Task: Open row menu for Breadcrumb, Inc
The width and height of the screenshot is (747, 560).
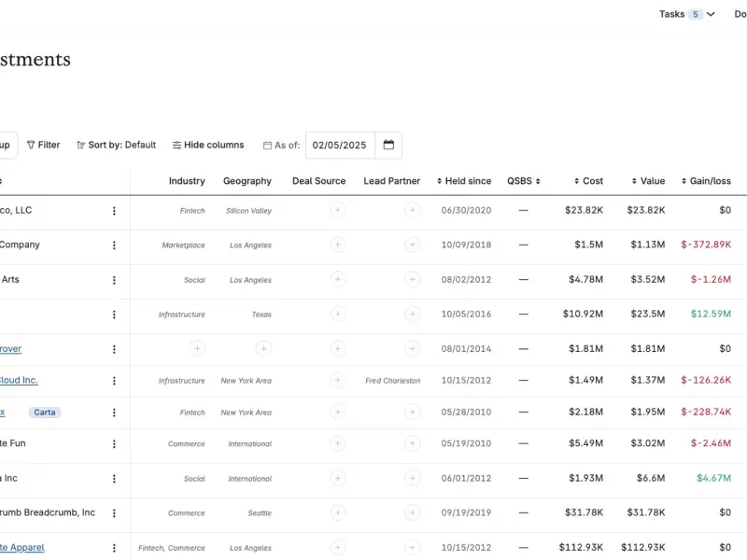Action: click(x=114, y=512)
